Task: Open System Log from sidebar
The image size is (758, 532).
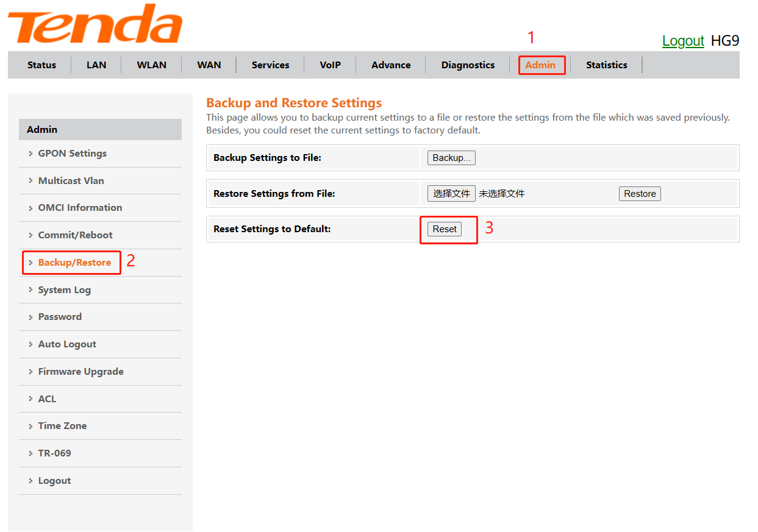Action: pyautogui.click(x=64, y=290)
